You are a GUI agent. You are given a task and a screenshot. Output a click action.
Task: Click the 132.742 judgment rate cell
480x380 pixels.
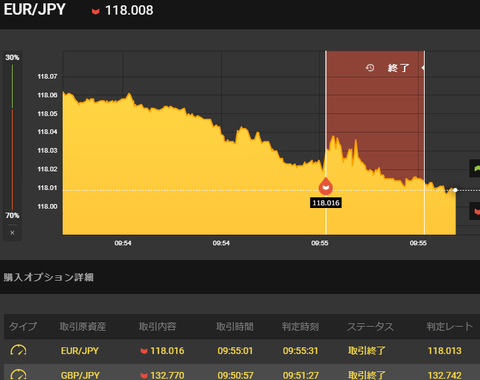[445, 375]
